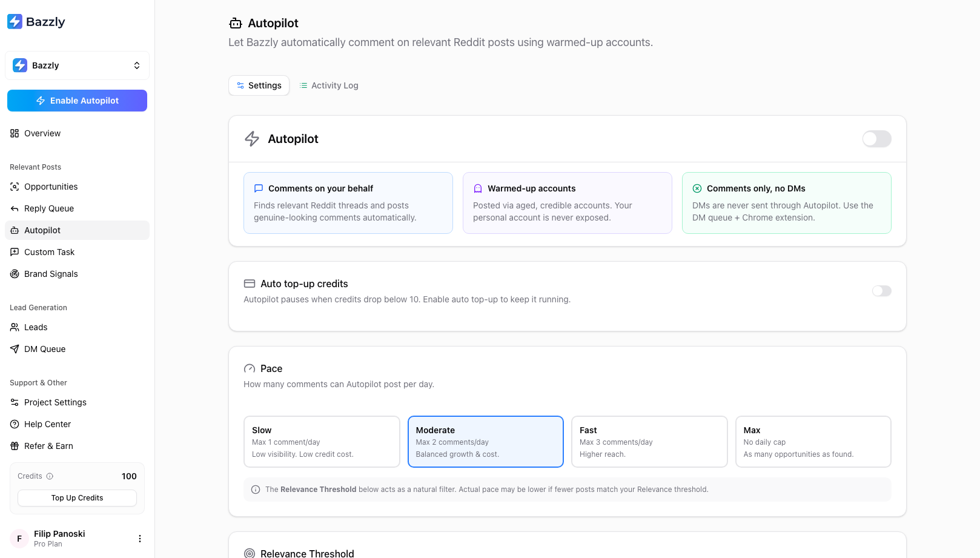The height and width of the screenshot is (558, 980).
Task: Open the Reply Queue page
Action: pos(77,208)
